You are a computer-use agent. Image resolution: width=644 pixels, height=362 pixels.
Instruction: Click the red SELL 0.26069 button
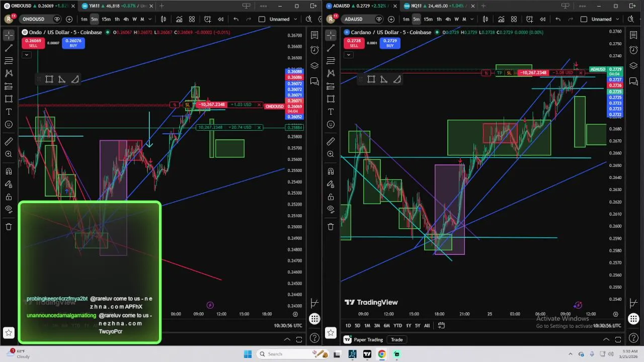click(33, 43)
